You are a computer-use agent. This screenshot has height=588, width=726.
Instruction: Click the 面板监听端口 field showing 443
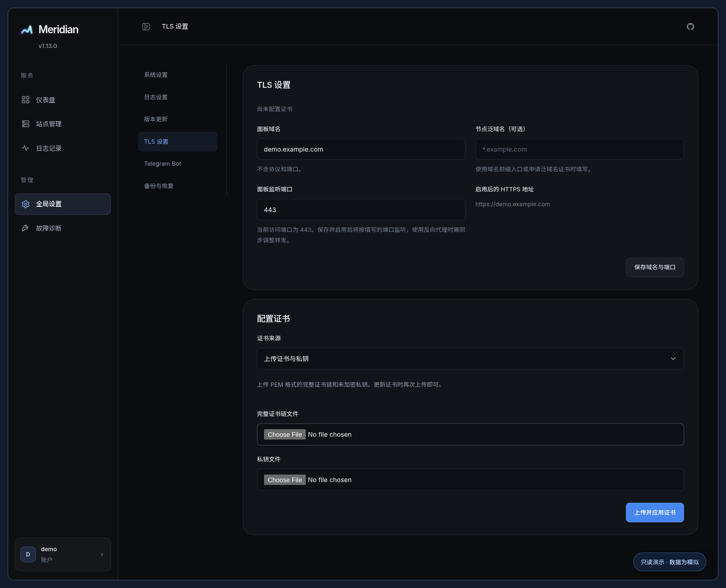[361, 210]
